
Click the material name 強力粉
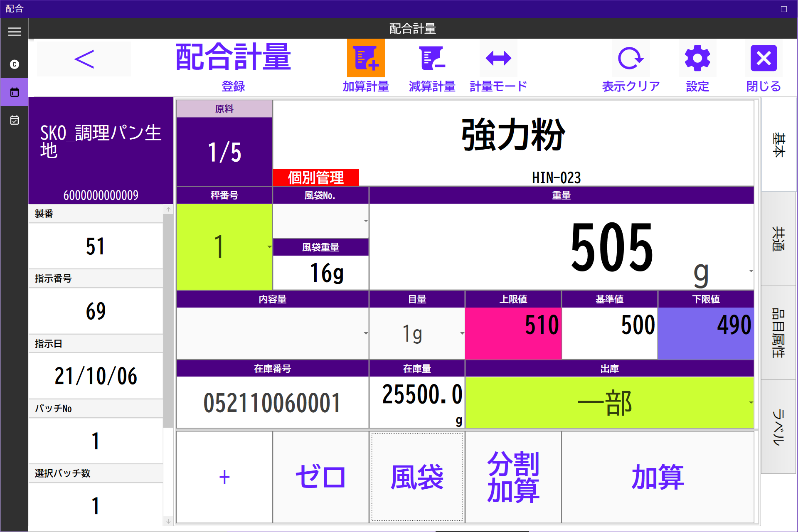(513, 135)
